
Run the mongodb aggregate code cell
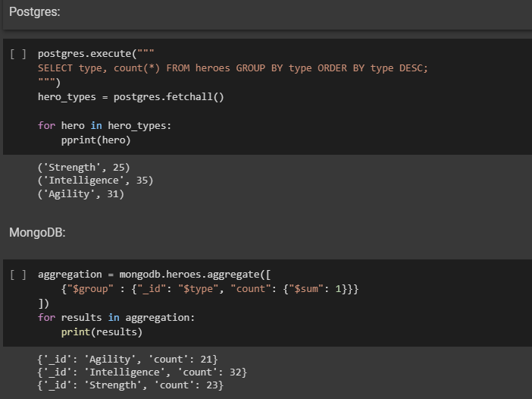pos(18,275)
